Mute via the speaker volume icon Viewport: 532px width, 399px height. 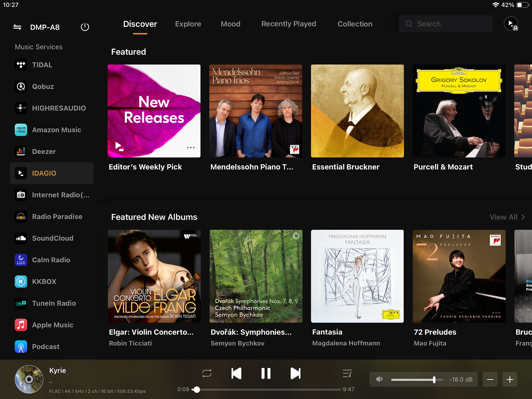pos(379,379)
